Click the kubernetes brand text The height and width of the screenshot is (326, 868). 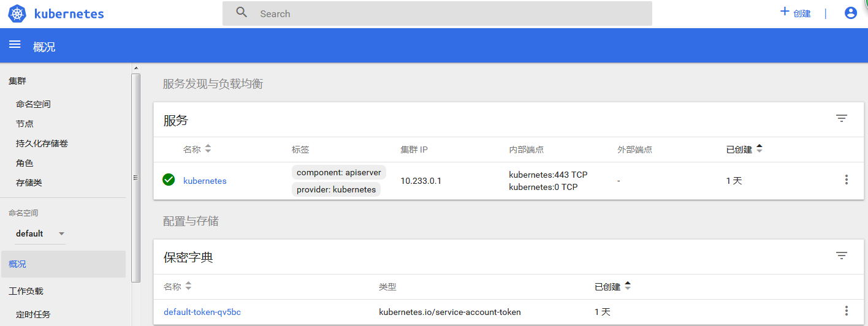click(x=69, y=13)
